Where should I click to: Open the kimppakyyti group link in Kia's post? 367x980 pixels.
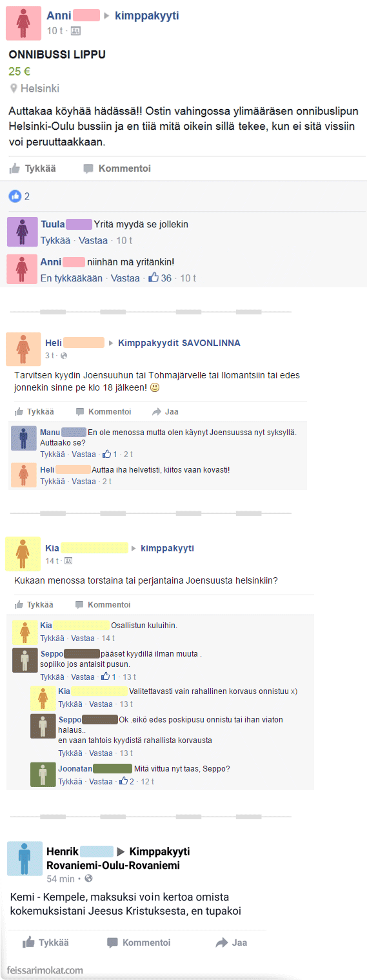(168, 548)
